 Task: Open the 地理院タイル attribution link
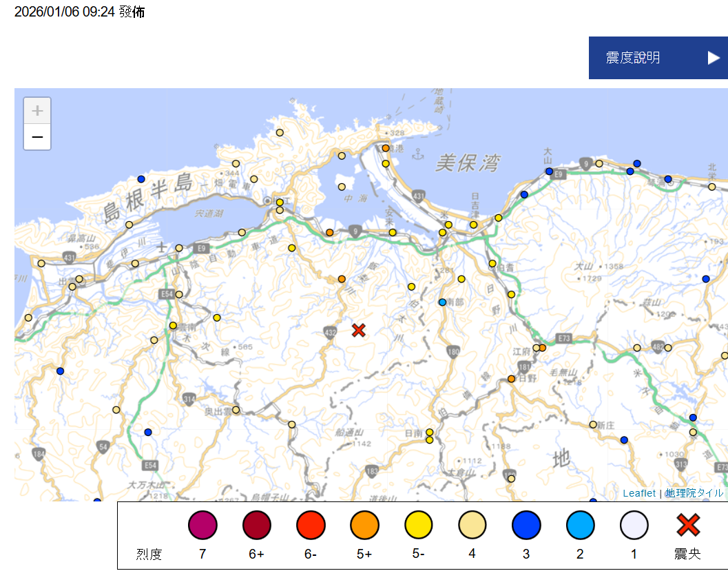[694, 493]
